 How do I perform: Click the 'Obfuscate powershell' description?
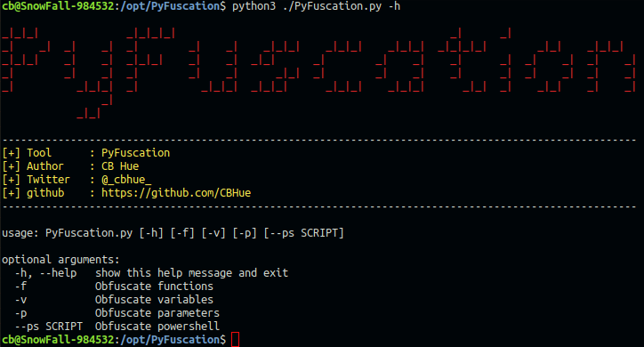click(x=157, y=327)
